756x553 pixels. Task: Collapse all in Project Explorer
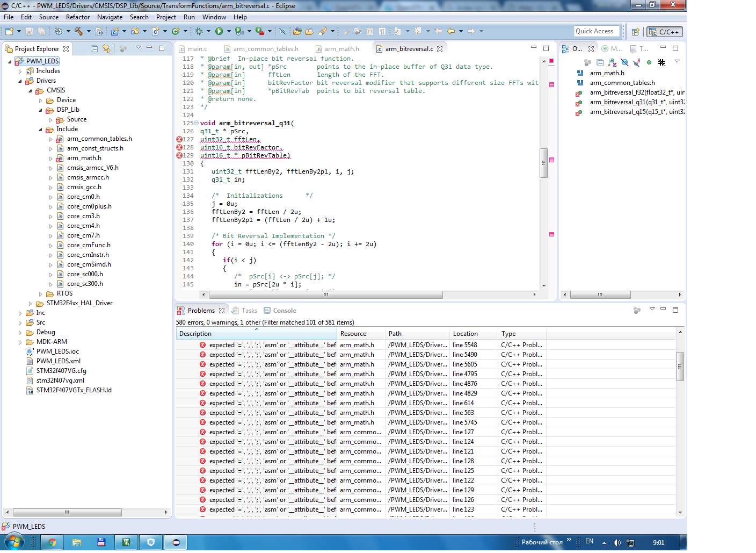pos(95,49)
